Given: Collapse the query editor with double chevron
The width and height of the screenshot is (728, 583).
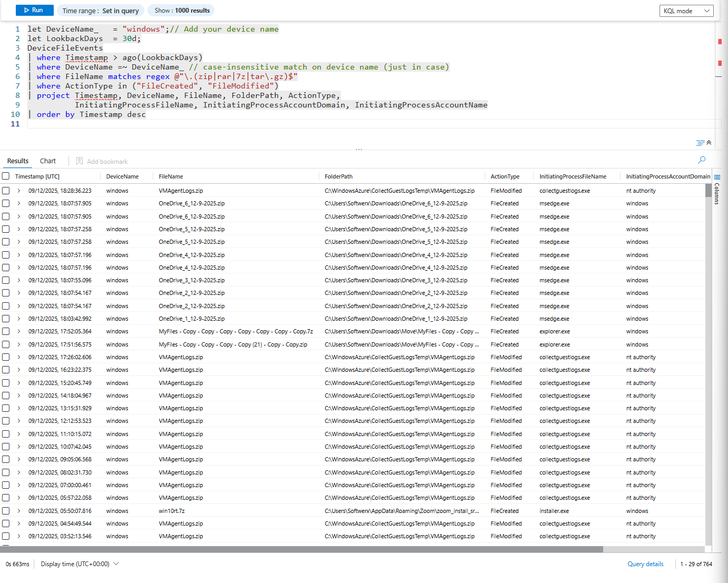Looking at the screenshot, I should coord(709,143).
